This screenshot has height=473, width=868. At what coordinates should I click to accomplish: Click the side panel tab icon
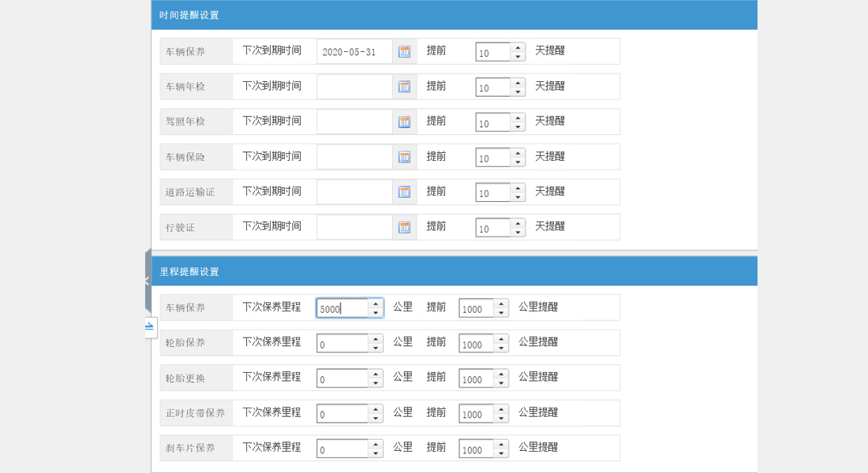(x=149, y=327)
